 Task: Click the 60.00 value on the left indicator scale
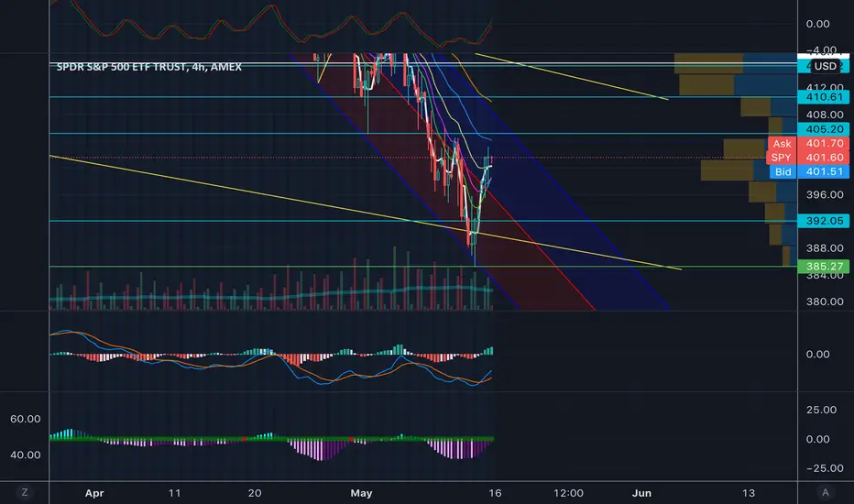[x=25, y=419]
